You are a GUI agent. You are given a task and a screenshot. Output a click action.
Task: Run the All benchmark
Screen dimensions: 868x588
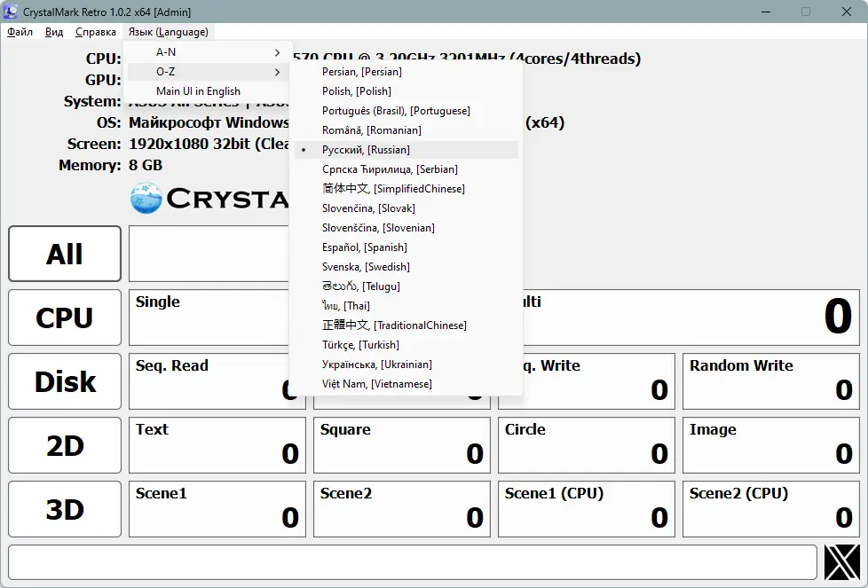tap(65, 254)
